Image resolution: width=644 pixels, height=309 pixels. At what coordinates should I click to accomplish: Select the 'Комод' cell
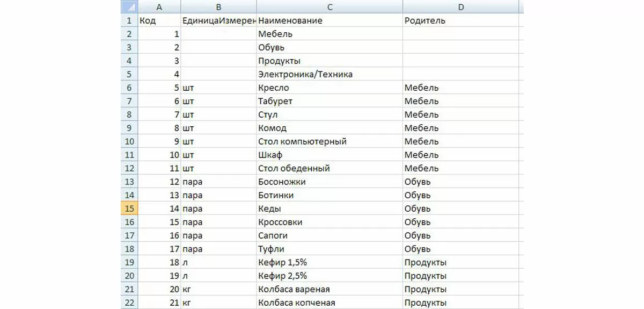(330, 128)
